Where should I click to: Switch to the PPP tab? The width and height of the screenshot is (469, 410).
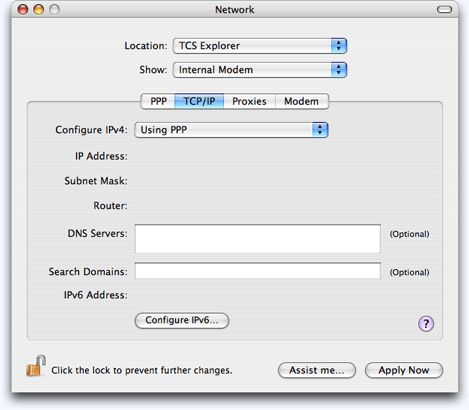[x=158, y=101]
